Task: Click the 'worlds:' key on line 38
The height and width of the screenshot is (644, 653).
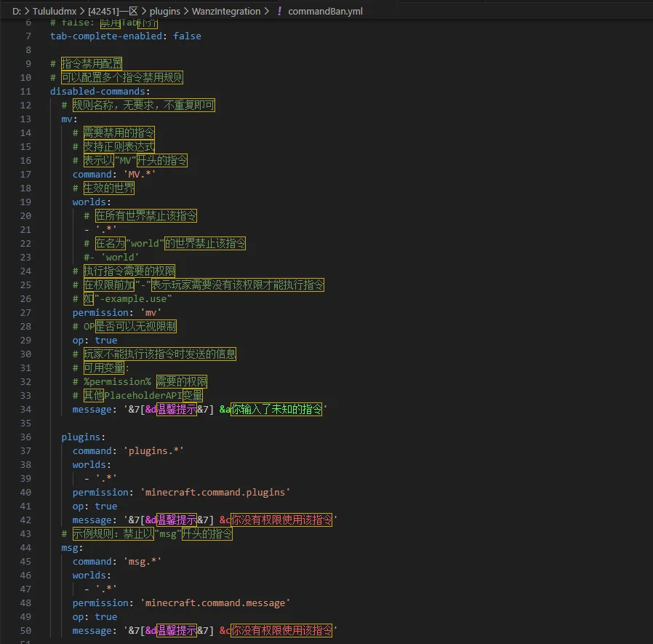Action: click(x=92, y=465)
